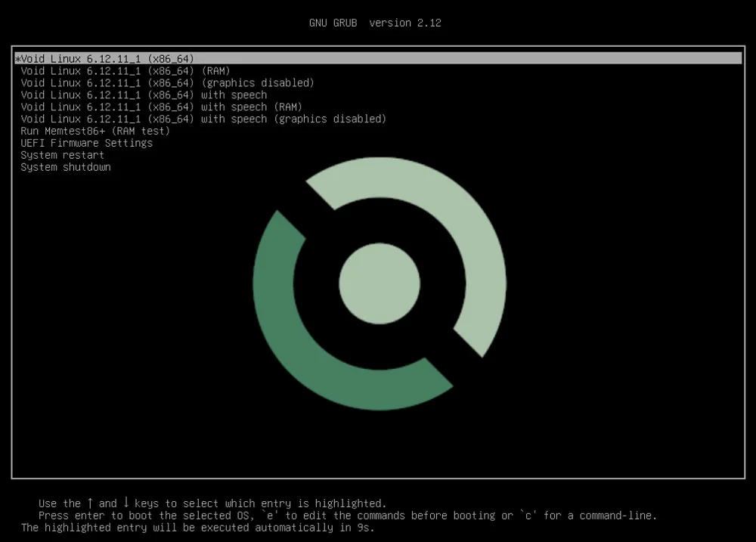
Task: Select the highlighted Void Linux 6.12.11_1 entry
Action: [x=106, y=58]
